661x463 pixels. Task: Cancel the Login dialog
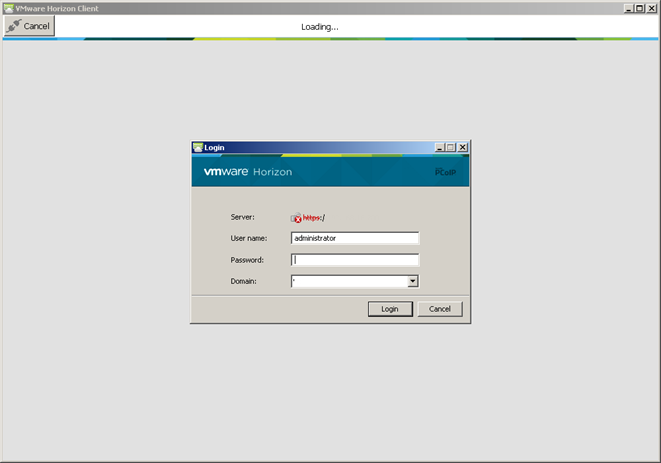pos(440,309)
